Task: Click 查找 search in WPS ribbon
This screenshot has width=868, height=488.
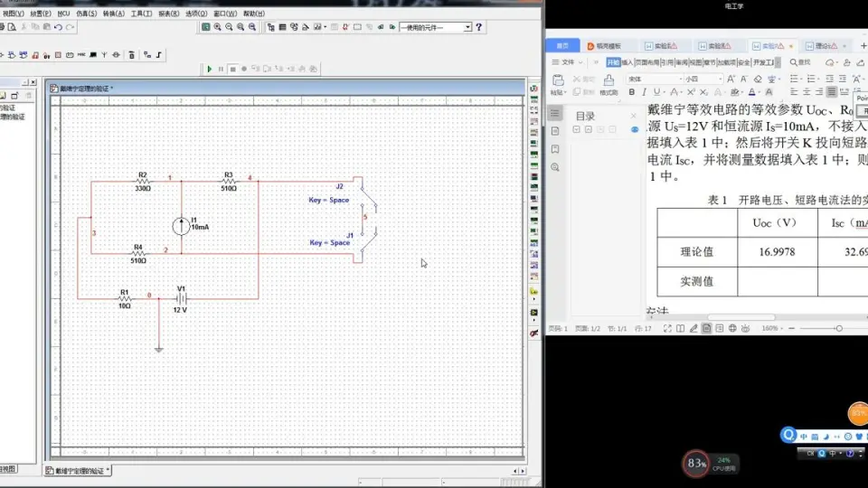Action: click(x=800, y=62)
